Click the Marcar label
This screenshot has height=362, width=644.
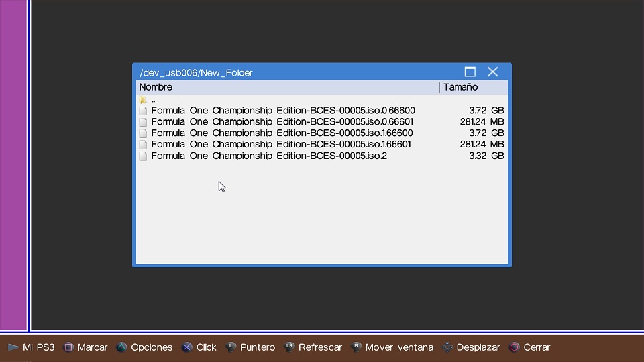pyautogui.click(x=93, y=347)
